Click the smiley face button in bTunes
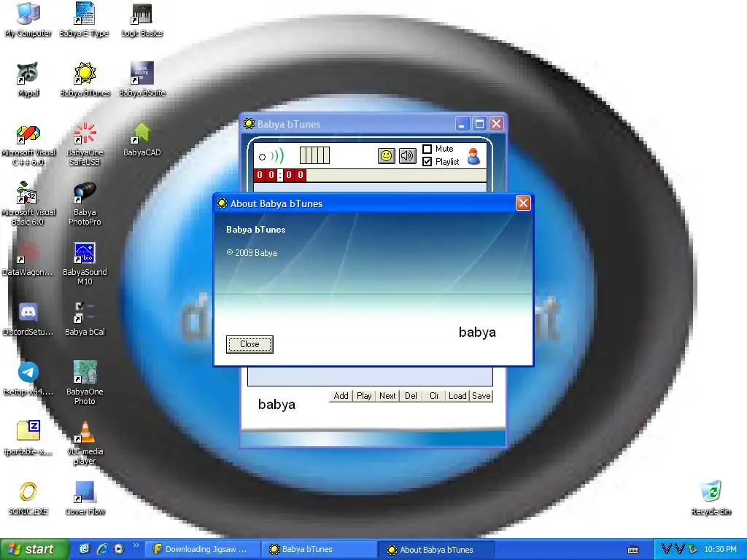 [x=387, y=156]
